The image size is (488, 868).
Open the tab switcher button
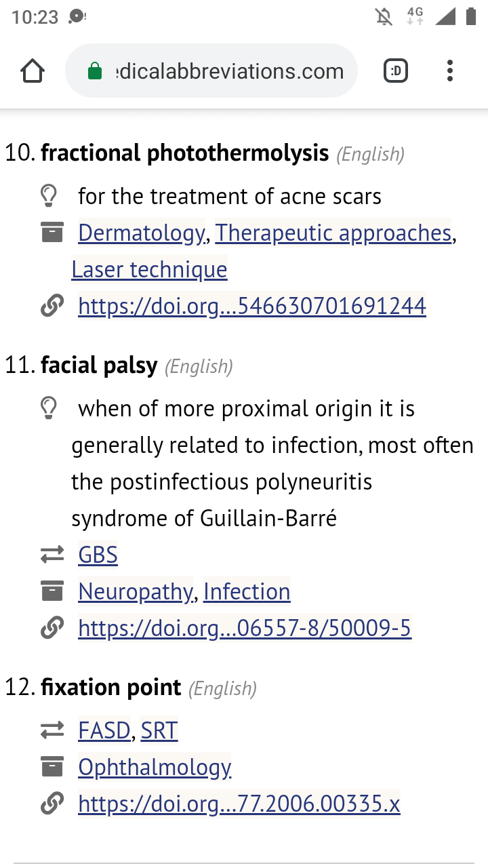tap(396, 71)
